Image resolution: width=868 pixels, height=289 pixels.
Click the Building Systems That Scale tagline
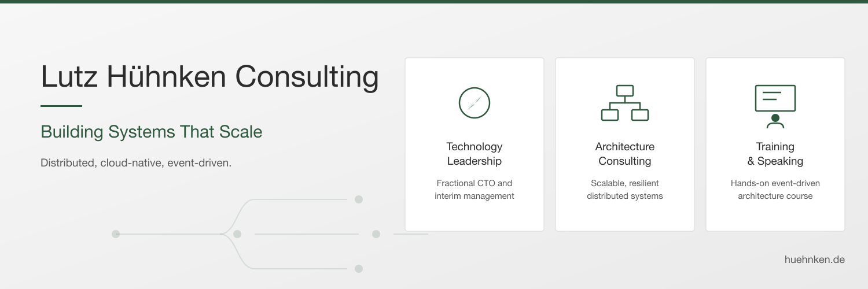152,132
